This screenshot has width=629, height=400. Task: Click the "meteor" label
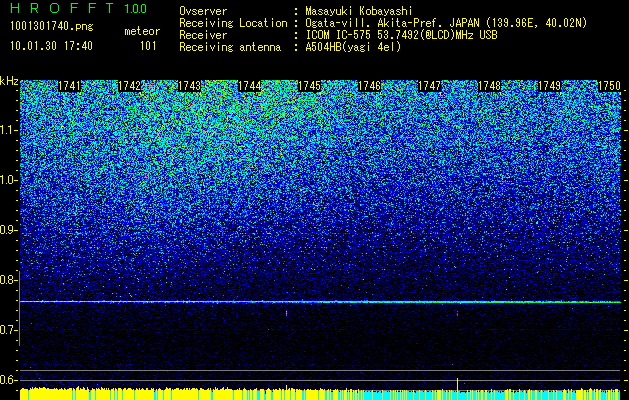coord(142,31)
